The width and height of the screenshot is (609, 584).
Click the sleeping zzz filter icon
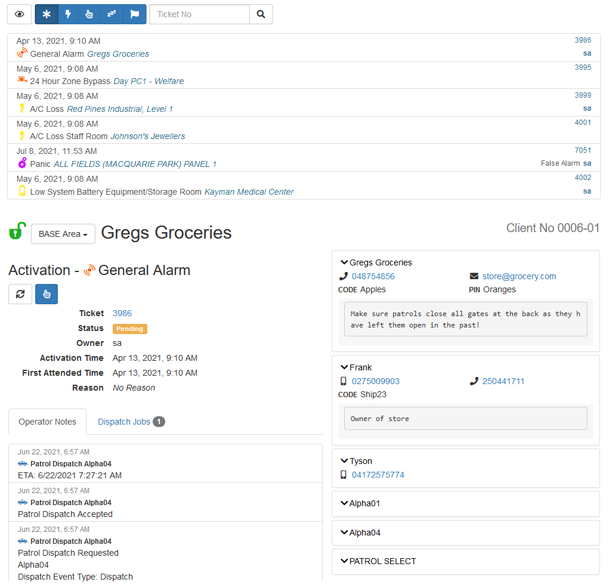tap(112, 14)
